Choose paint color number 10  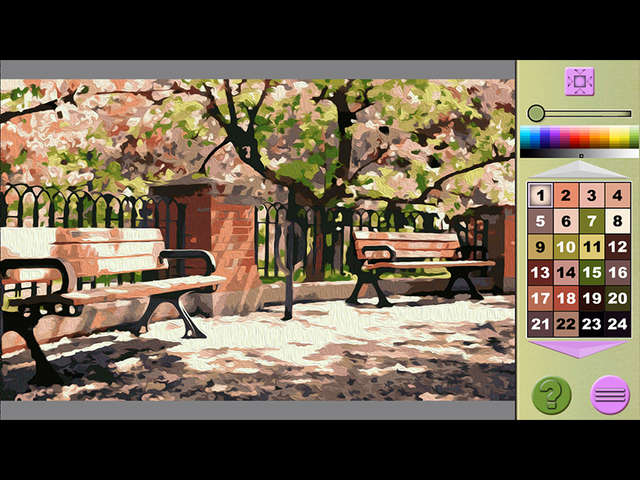click(x=566, y=247)
